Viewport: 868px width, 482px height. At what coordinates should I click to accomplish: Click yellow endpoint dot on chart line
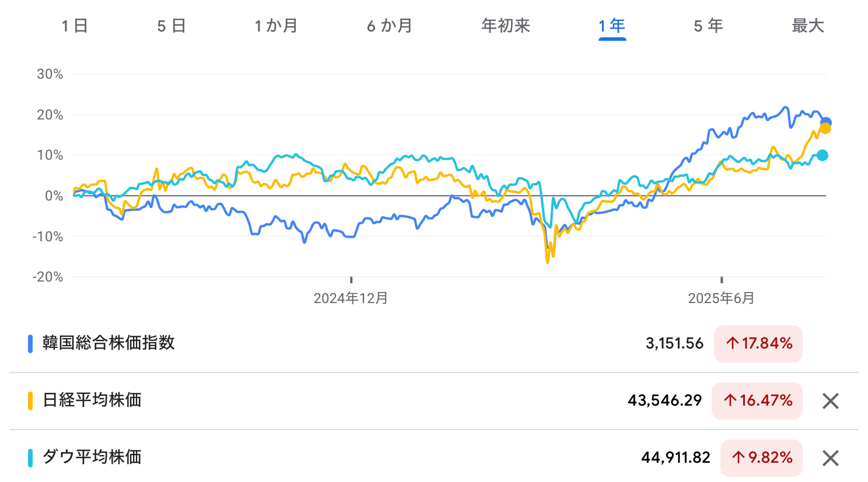coord(825,128)
